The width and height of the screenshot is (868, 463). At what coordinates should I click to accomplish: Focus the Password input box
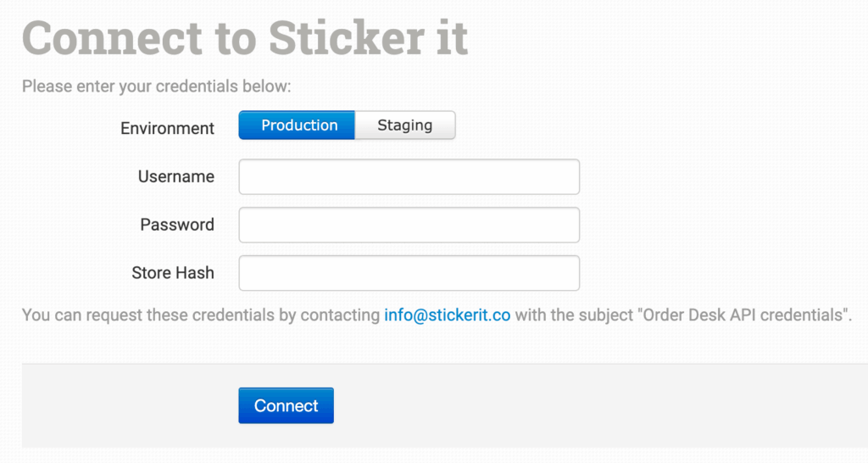pos(409,225)
